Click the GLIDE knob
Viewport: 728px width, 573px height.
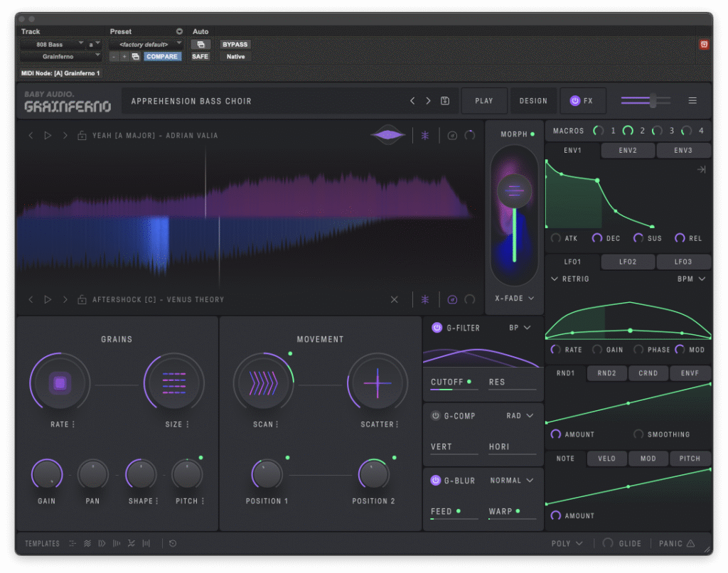(x=608, y=543)
